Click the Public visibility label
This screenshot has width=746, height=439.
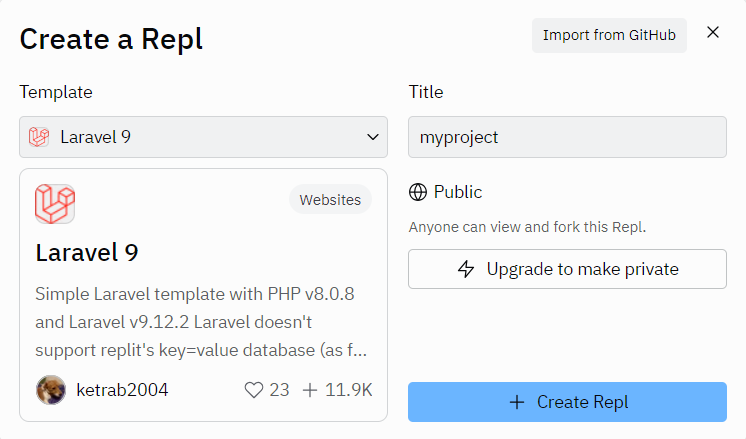point(458,192)
